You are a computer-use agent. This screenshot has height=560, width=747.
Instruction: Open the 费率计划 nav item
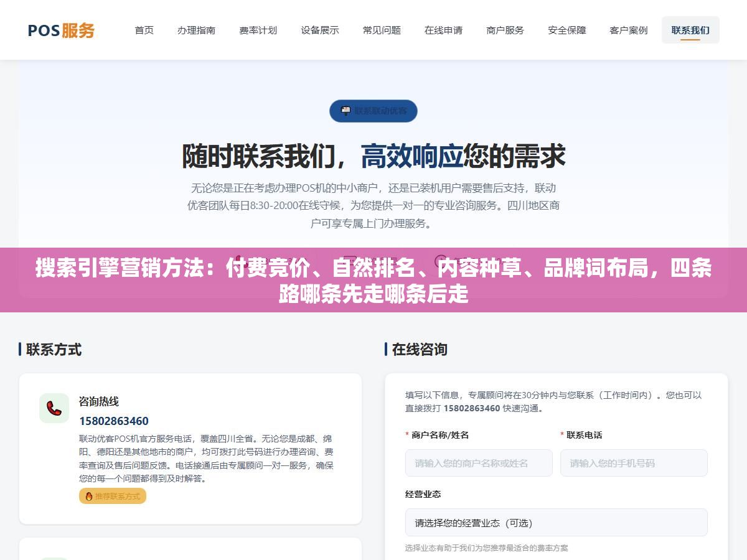258,30
